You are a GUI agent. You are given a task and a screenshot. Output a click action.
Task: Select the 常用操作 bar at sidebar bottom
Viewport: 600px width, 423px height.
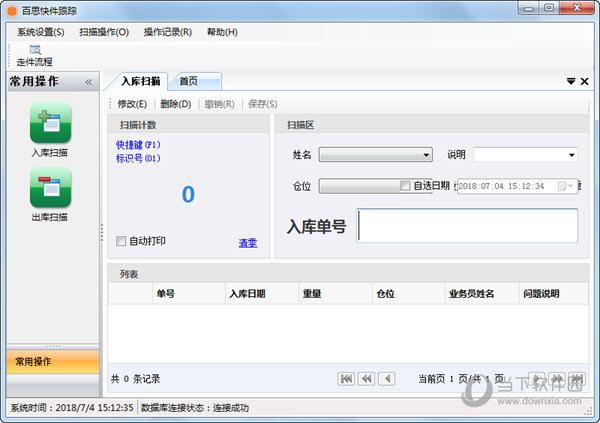(x=53, y=362)
